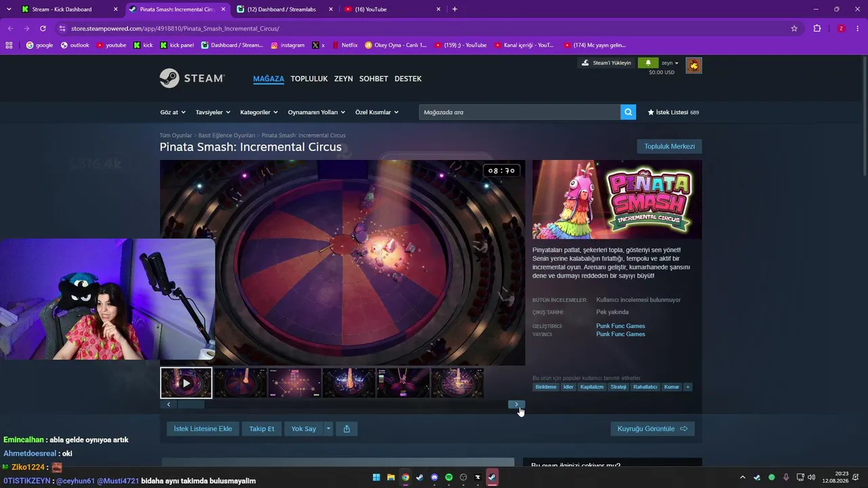
Task: Bookmark this page with the star icon
Action: 794,28
